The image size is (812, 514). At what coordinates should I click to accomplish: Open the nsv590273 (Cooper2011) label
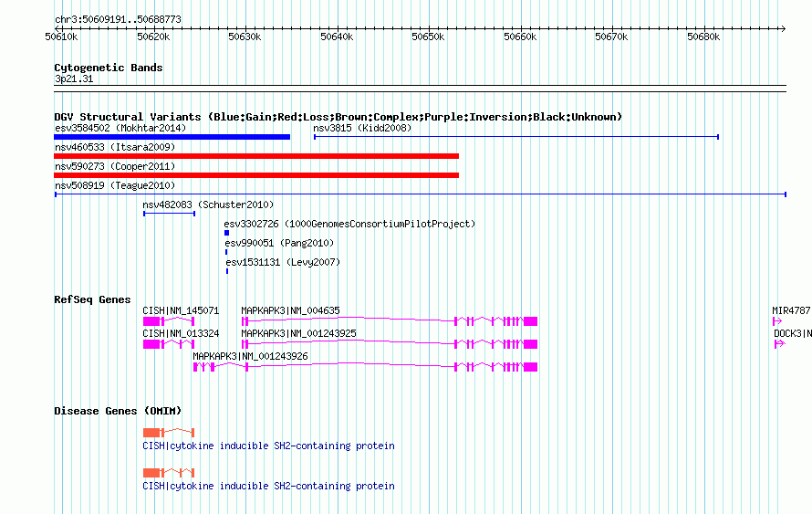[115, 166]
